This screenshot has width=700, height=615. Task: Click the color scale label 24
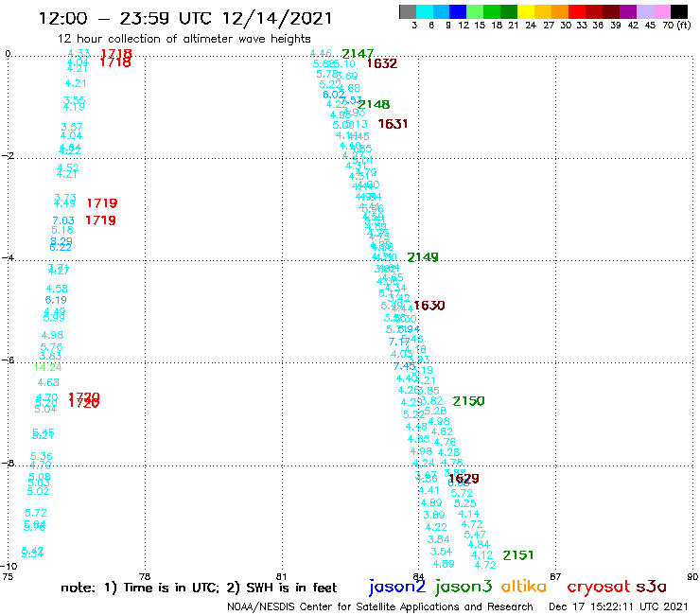pos(531,26)
